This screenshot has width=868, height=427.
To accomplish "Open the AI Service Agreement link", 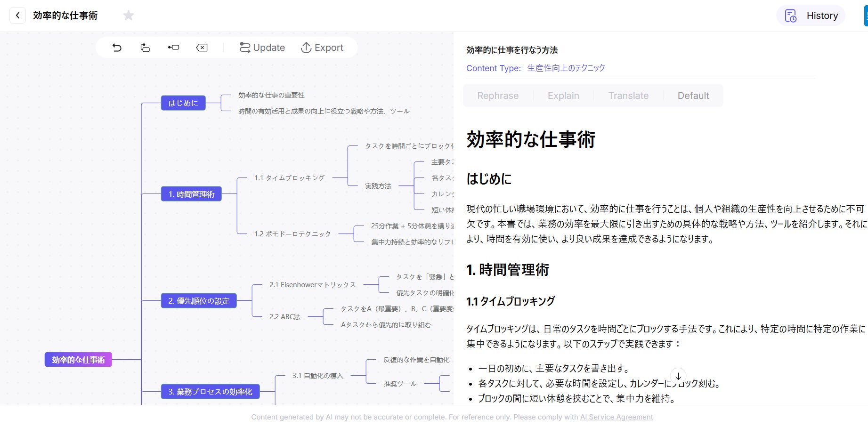I will pyautogui.click(x=617, y=417).
